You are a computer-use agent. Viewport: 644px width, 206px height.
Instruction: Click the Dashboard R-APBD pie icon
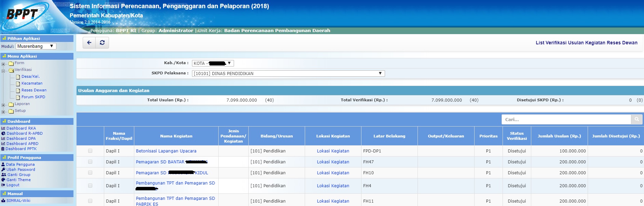3,133
